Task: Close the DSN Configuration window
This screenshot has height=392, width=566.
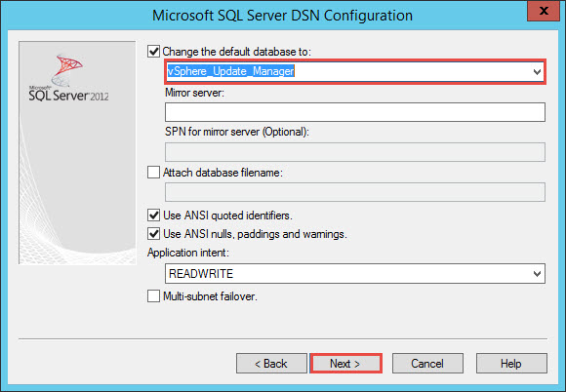Action: coord(544,11)
